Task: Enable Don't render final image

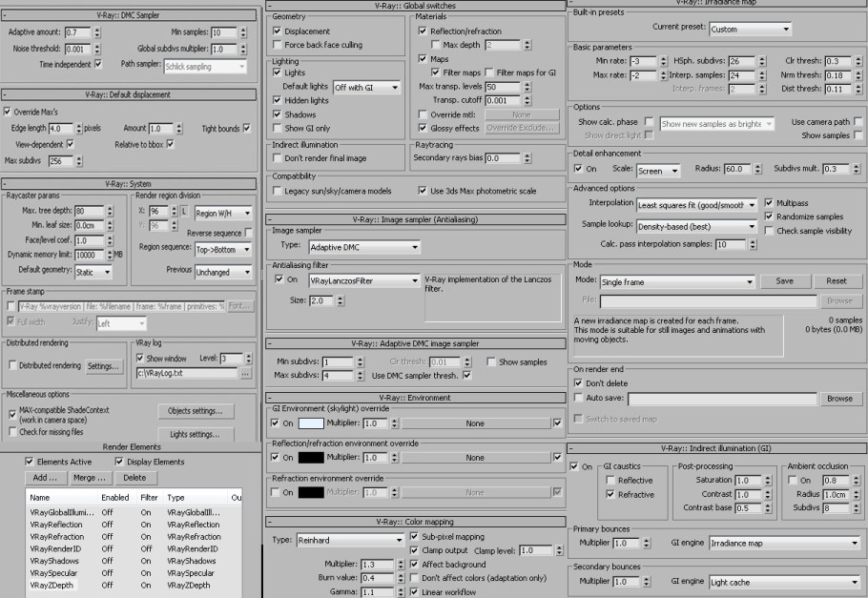Action: (x=278, y=158)
